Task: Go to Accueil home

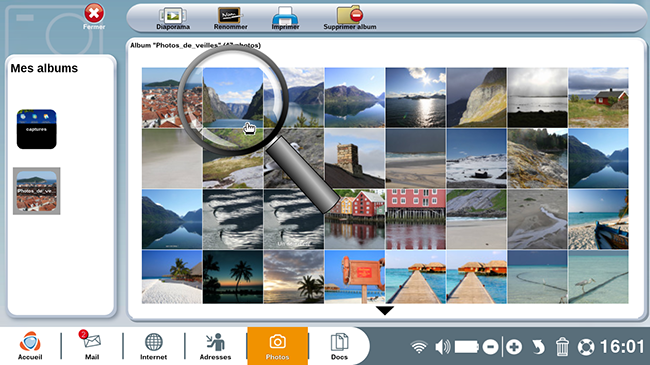Action: pyautogui.click(x=30, y=346)
